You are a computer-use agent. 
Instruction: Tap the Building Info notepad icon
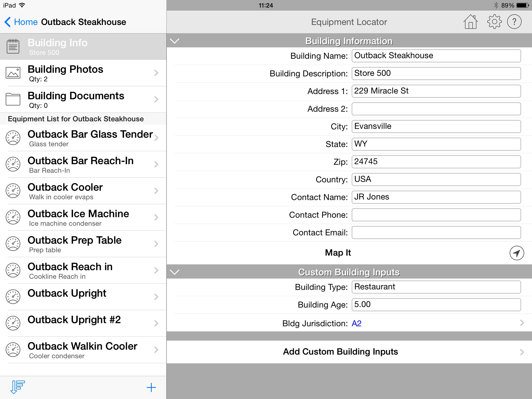[x=13, y=46]
